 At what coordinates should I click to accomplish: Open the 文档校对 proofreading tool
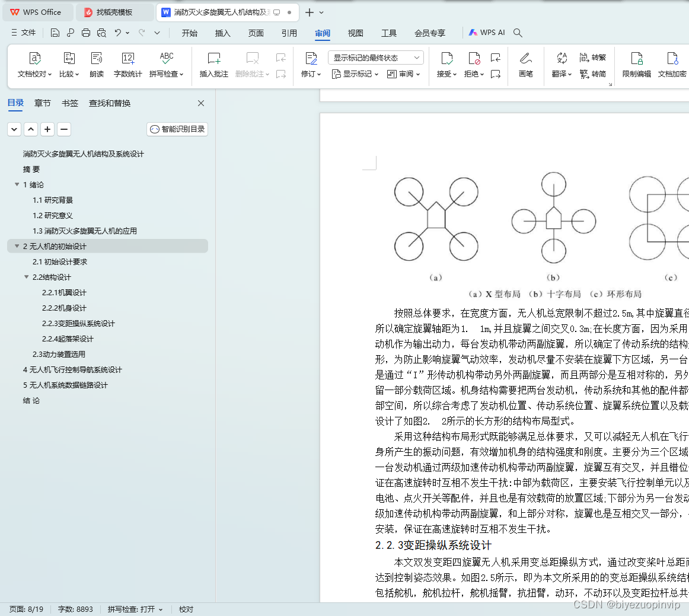(34, 65)
